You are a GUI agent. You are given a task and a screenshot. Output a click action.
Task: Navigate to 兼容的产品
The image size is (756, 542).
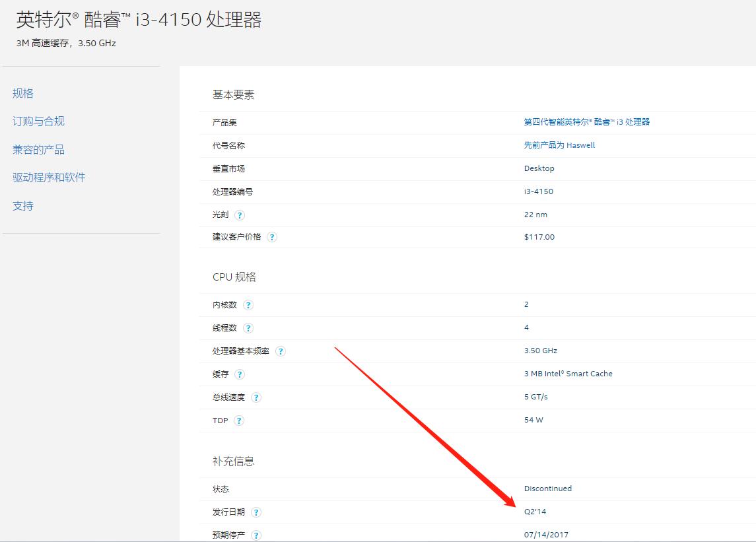37,149
